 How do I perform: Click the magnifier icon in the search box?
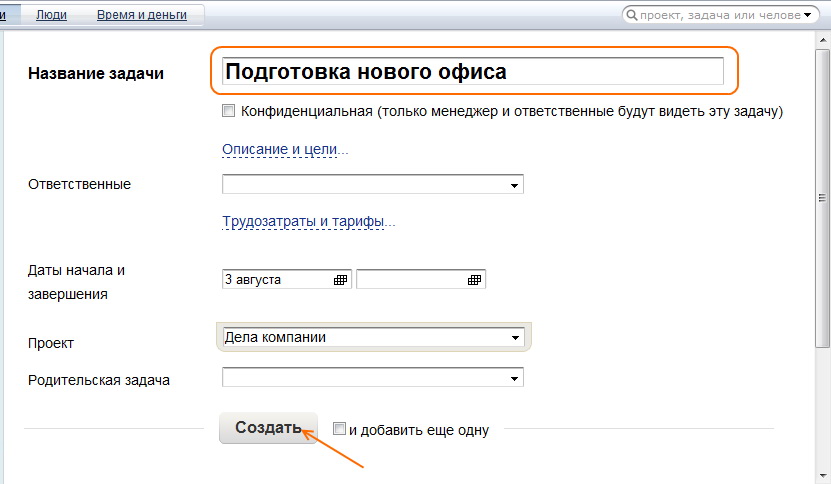[x=632, y=15]
